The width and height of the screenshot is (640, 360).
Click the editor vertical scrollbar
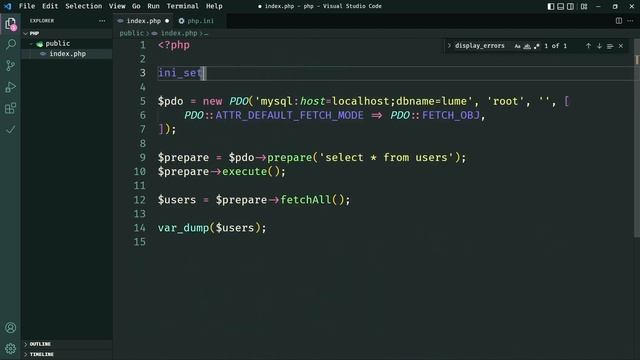(x=637, y=139)
